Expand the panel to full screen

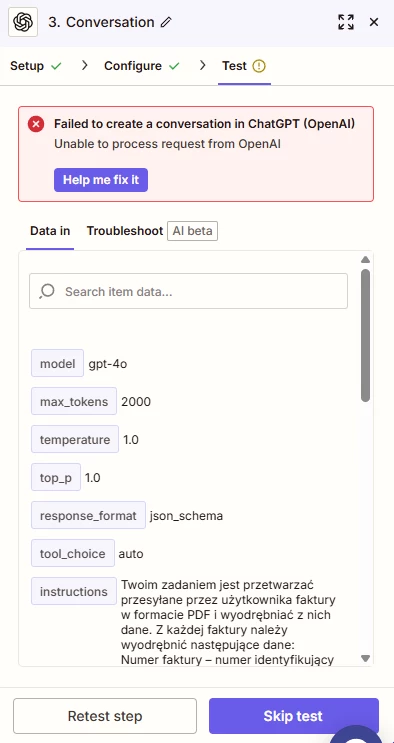pos(346,22)
